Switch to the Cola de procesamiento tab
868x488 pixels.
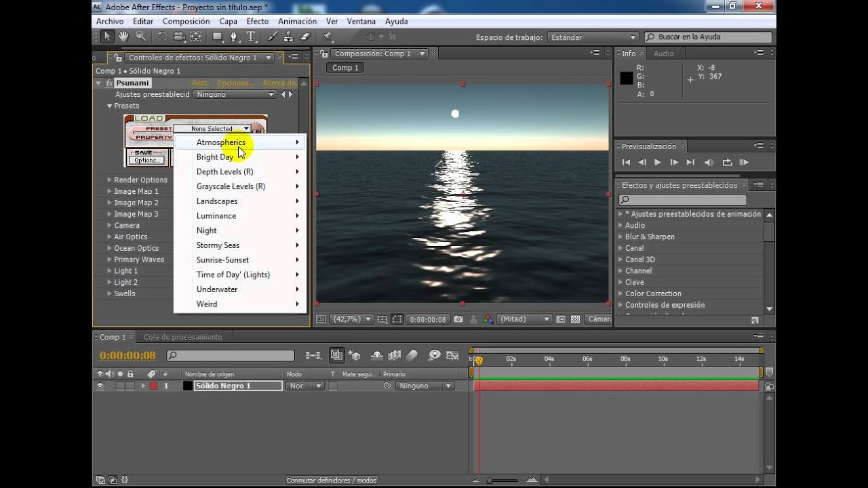coord(183,337)
